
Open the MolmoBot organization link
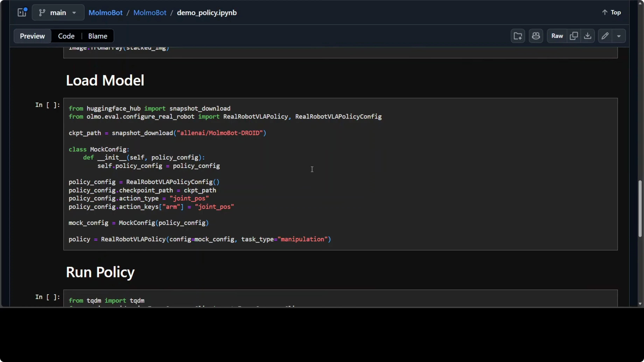point(105,12)
